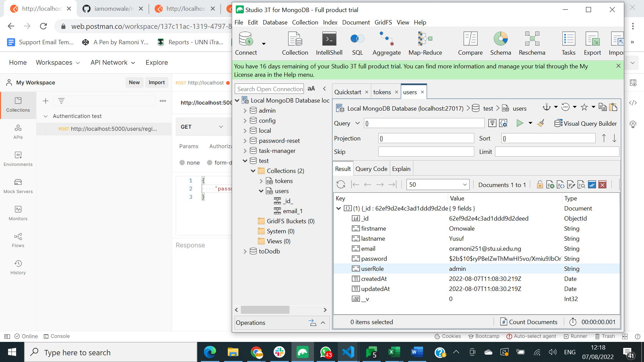The image size is (644, 362).
Task: Click the connection tree horizontal scrollbar
Action: pyautogui.click(x=265, y=310)
